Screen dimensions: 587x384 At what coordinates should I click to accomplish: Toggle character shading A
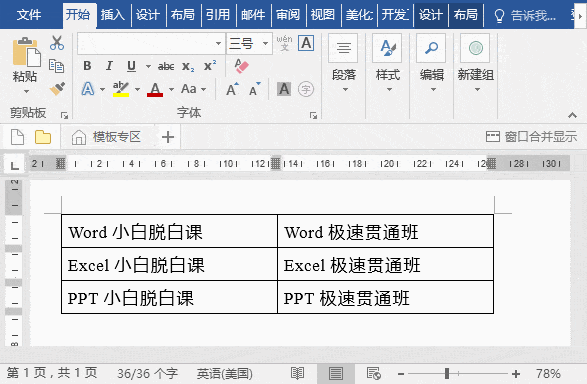click(284, 89)
